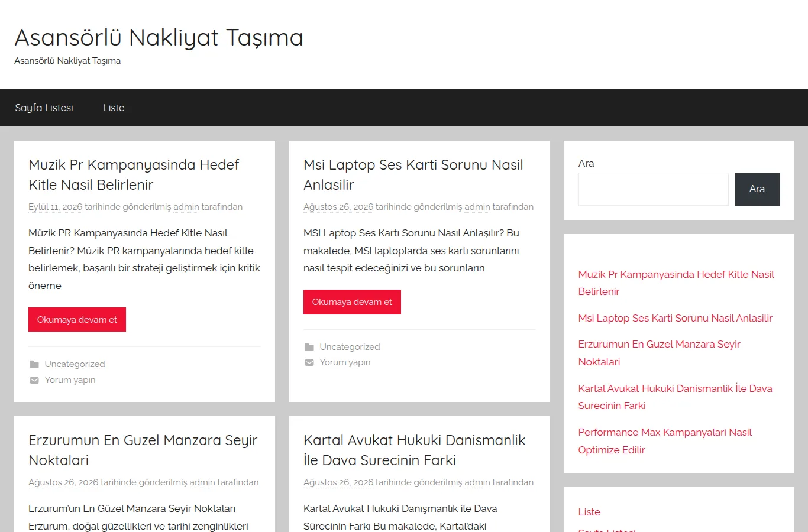
Task: Click folder icon in Msi Laptop post footer
Action: (x=309, y=347)
